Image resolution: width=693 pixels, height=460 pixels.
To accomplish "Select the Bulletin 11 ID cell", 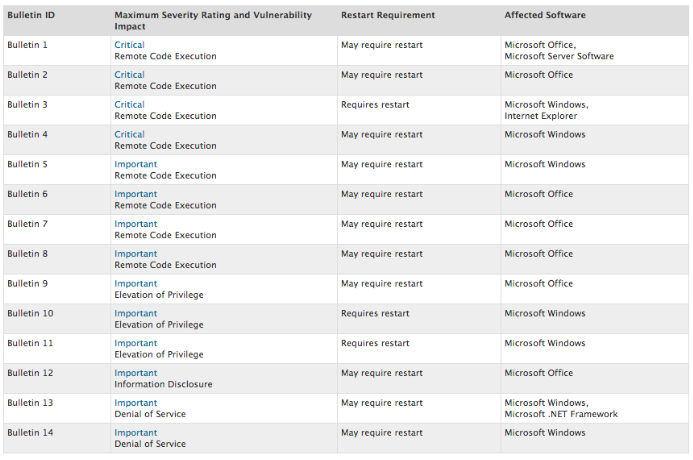I will click(x=57, y=349).
